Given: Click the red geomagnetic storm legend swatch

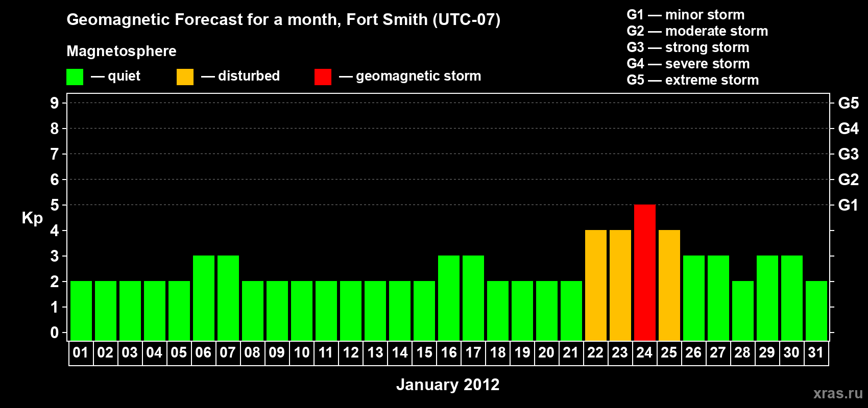Looking at the screenshot, I should tap(323, 77).
